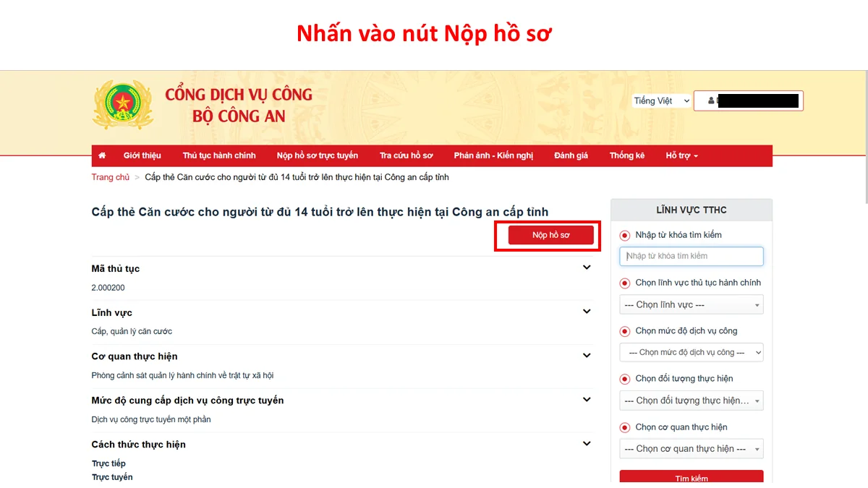This screenshot has height=488, width=868.
Task: Click procedure code 2.000200 text
Action: [x=108, y=288]
